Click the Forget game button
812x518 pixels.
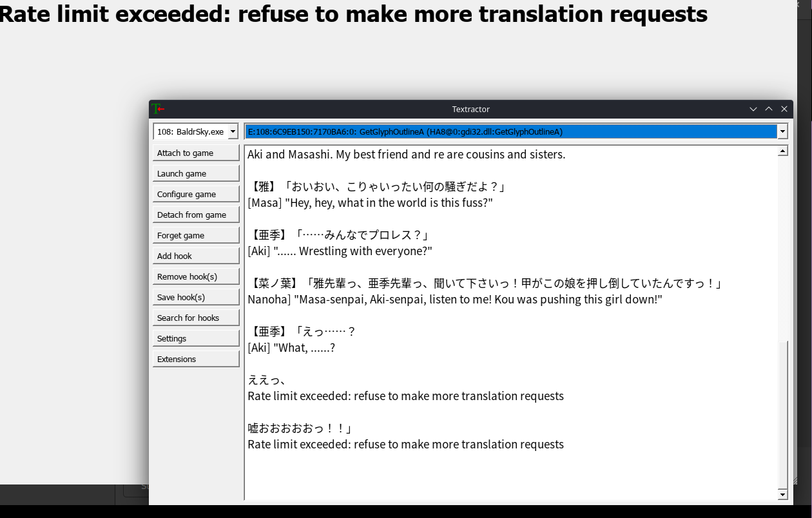pyautogui.click(x=195, y=235)
